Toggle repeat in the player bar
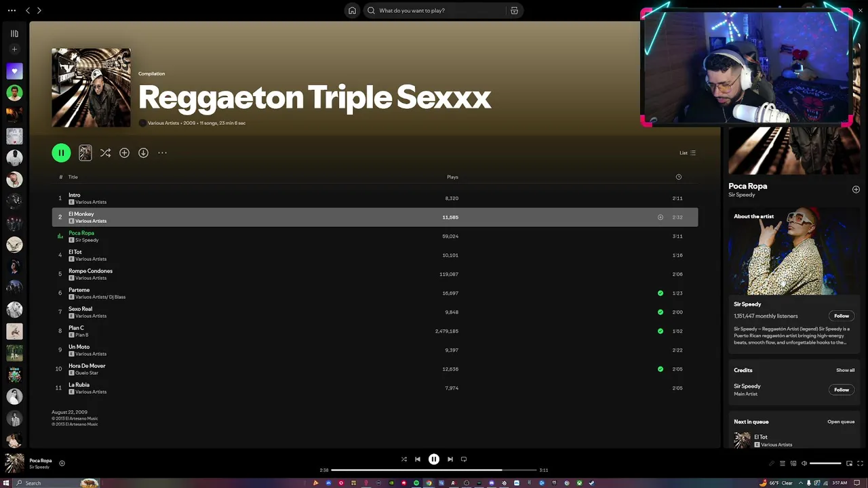Screen dimensions: 868x488 coord(464,459)
